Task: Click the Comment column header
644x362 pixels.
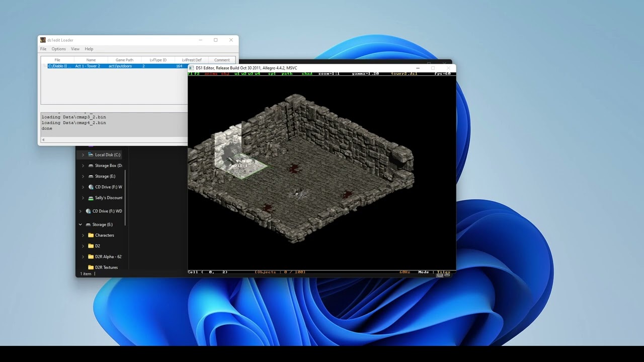Action: (222, 60)
